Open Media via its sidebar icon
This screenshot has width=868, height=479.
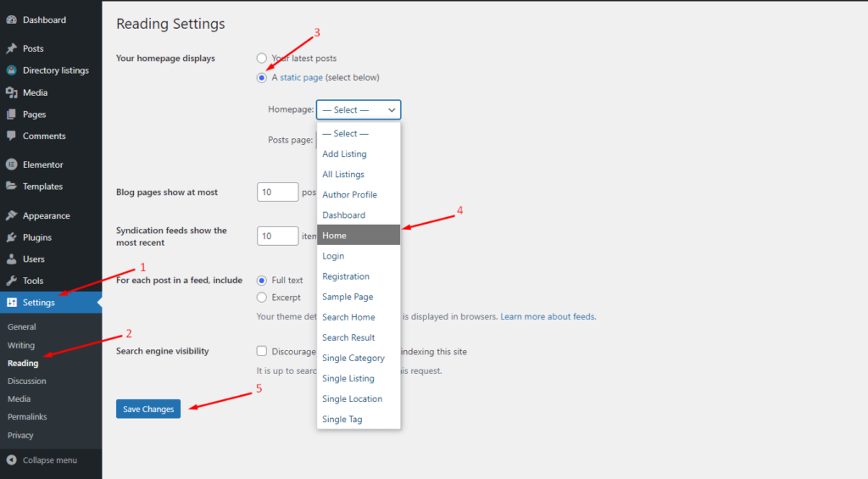click(11, 92)
